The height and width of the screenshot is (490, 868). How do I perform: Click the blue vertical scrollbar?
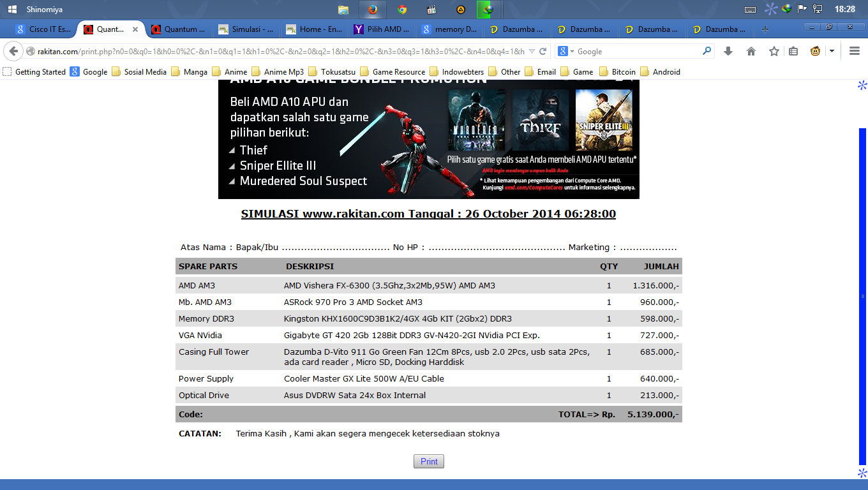coord(862,297)
